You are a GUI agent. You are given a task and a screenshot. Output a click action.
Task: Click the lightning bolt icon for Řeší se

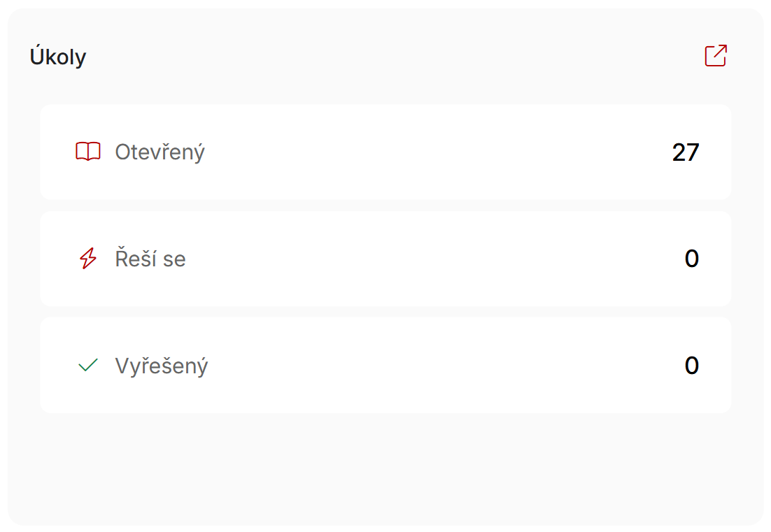[x=88, y=259]
